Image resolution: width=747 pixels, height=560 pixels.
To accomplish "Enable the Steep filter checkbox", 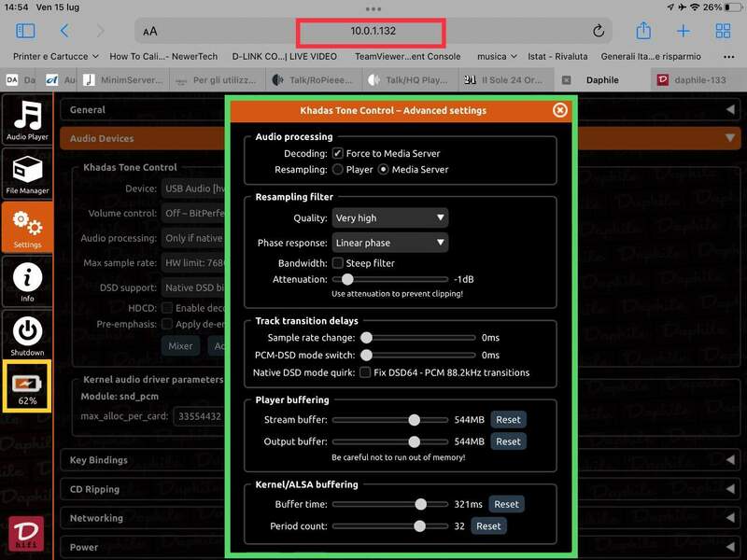I will point(338,263).
